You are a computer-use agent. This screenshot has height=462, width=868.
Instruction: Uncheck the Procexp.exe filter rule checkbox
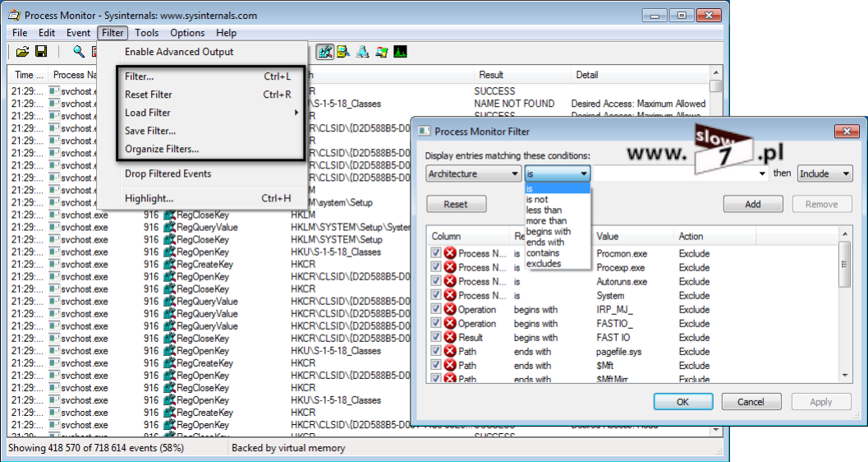436,266
